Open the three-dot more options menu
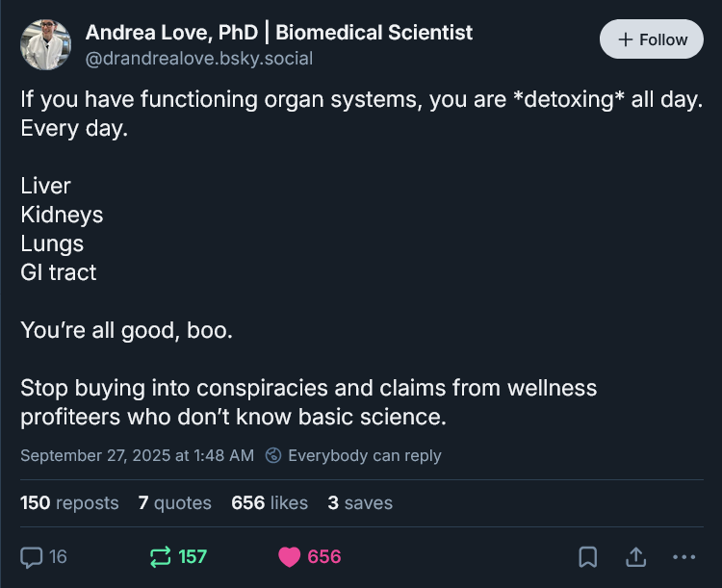 tap(684, 556)
